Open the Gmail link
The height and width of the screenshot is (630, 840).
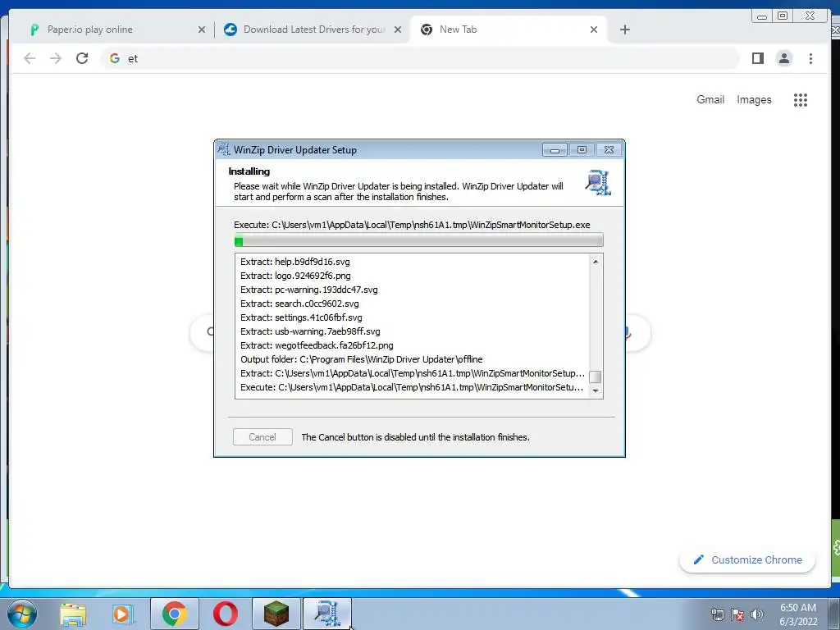710,99
